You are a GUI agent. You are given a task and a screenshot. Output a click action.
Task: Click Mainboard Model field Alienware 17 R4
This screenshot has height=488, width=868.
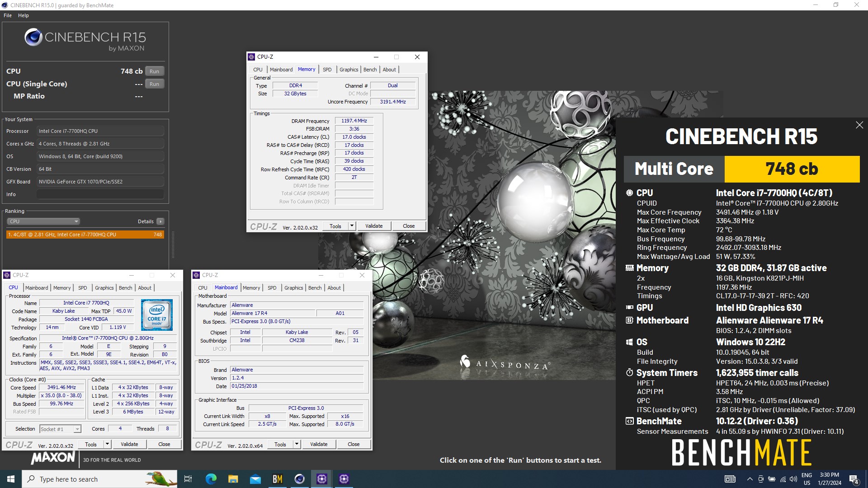[x=272, y=313]
